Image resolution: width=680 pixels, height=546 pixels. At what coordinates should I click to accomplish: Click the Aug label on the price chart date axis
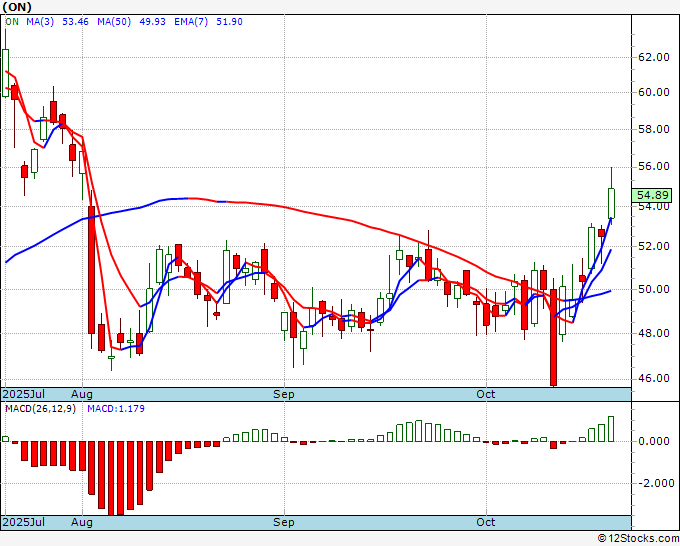click(x=82, y=394)
